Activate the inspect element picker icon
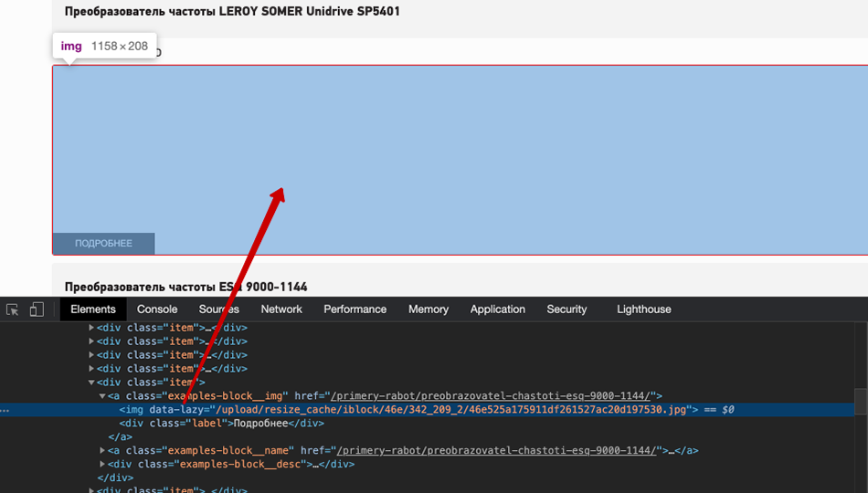This screenshot has width=868, height=493. [x=12, y=309]
